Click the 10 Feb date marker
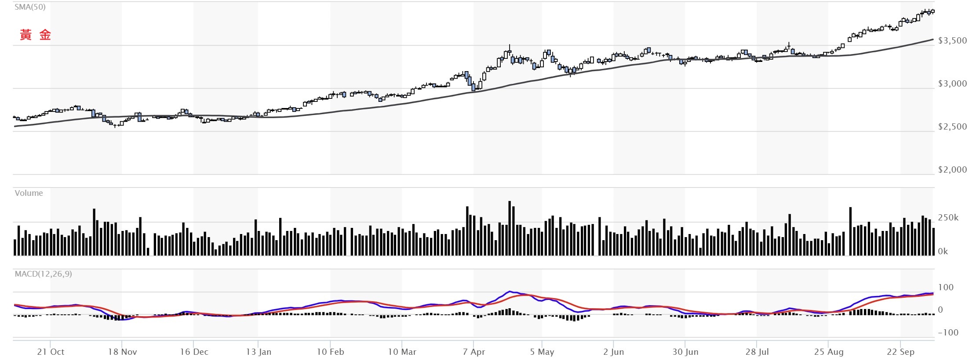Image resolution: width=980 pixels, height=364 pixels. [330, 352]
